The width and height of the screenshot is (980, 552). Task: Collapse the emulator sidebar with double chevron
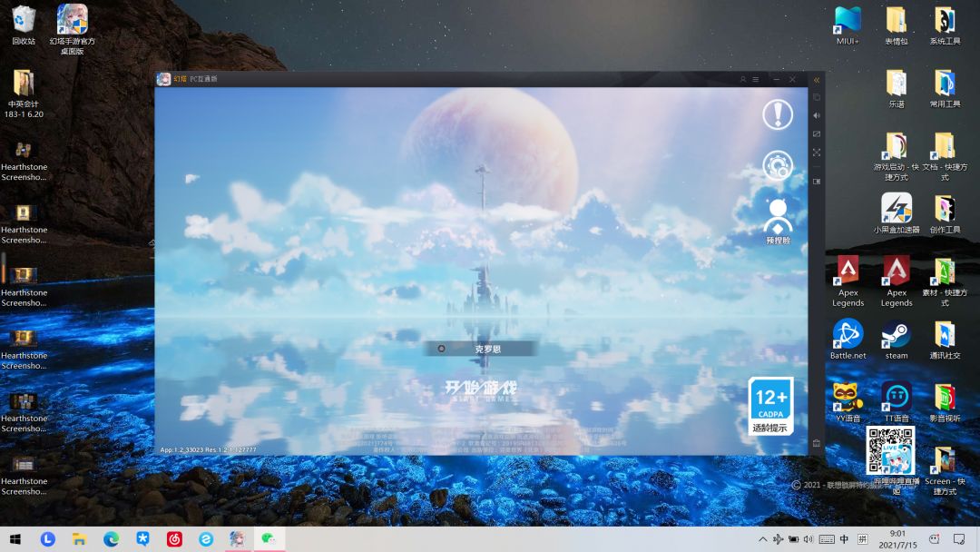[817, 80]
